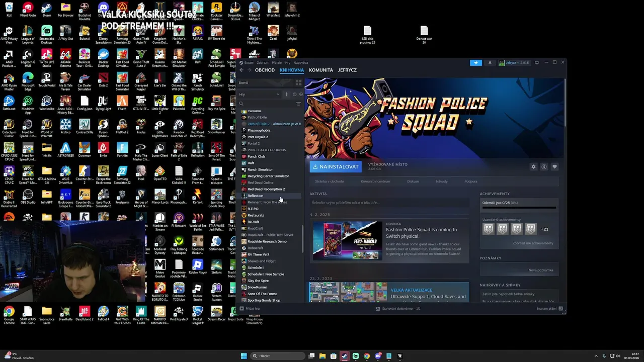Open Google Chrome desktop shortcut

point(9,314)
